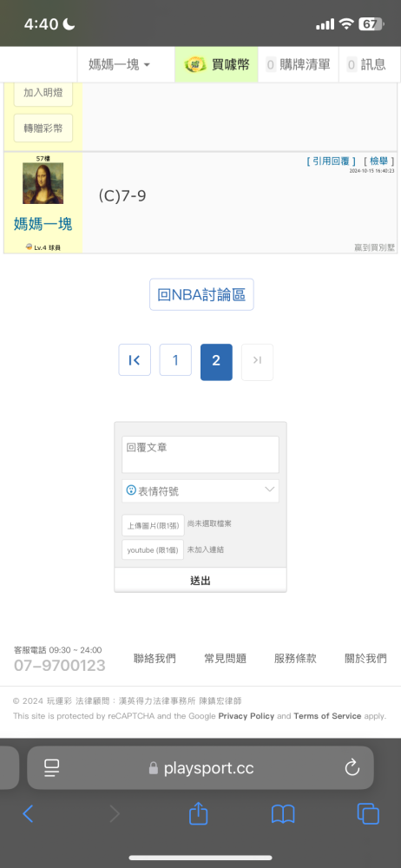Viewport: 401px width, 868px height.
Task: Select page 1 in pagination
Action: (x=175, y=360)
